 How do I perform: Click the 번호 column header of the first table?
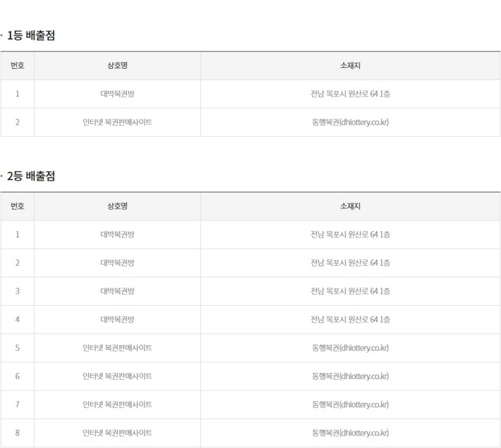click(17, 66)
